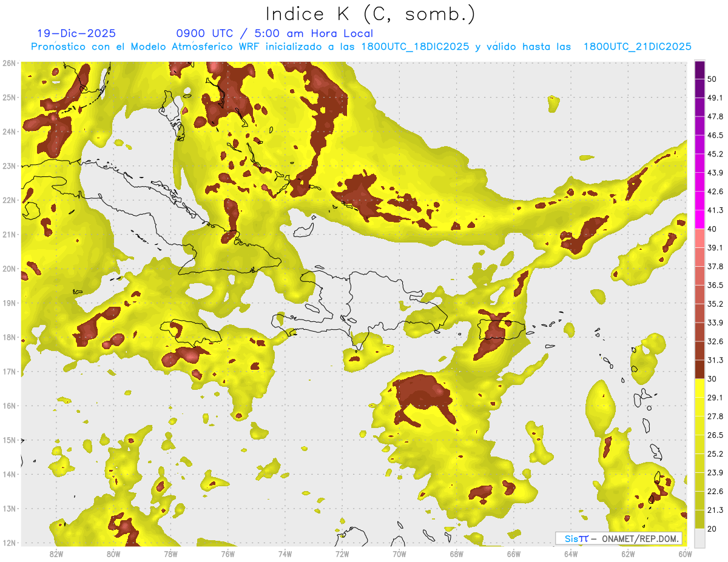Click the colorbar value 41.3
Screen dimensions: 728x562
click(715, 210)
